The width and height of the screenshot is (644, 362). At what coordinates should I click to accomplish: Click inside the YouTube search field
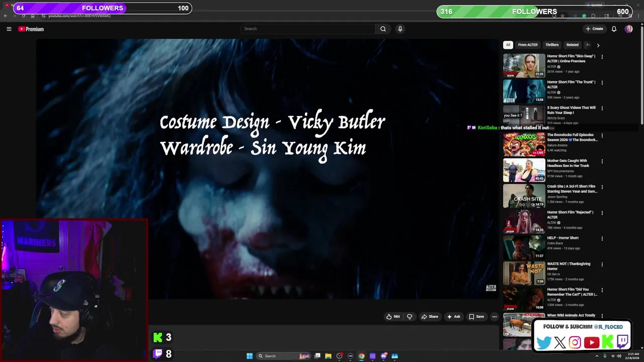click(x=307, y=29)
